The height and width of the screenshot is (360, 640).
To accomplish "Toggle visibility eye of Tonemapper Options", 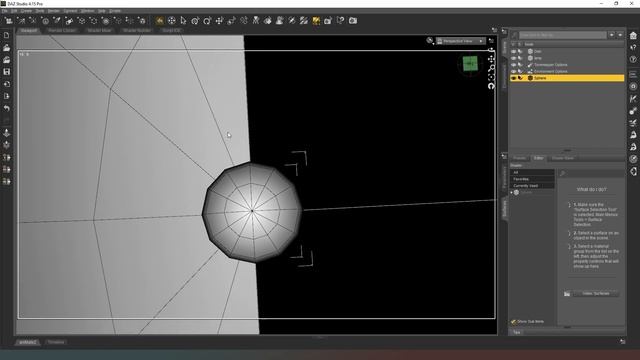I will coord(513,65).
